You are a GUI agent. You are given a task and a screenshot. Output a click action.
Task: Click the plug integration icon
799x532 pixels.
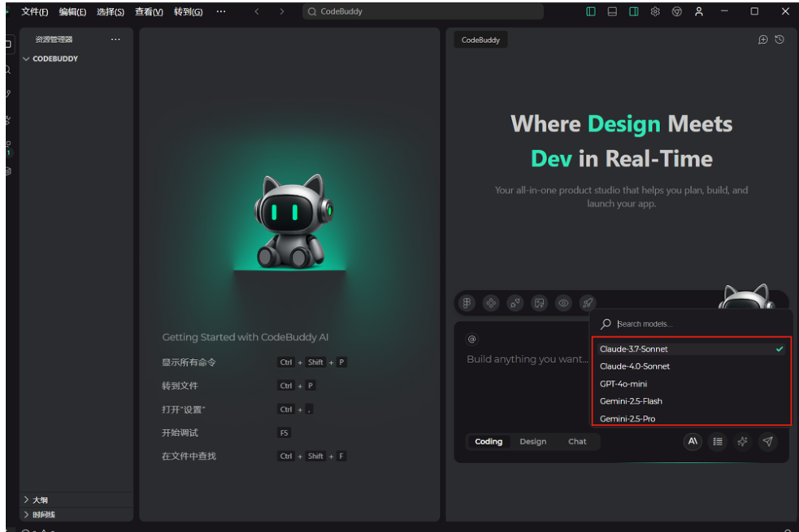click(515, 303)
